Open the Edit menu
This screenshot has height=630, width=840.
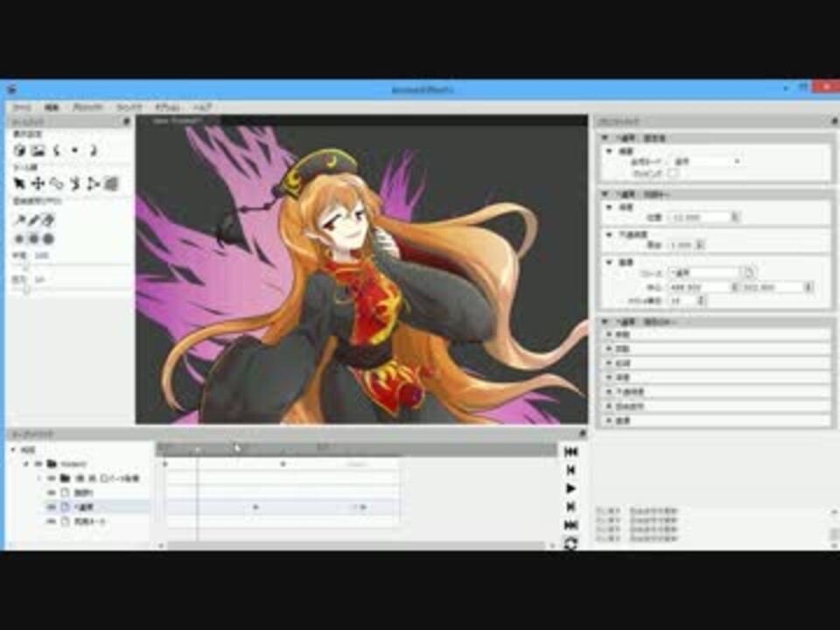(x=52, y=107)
